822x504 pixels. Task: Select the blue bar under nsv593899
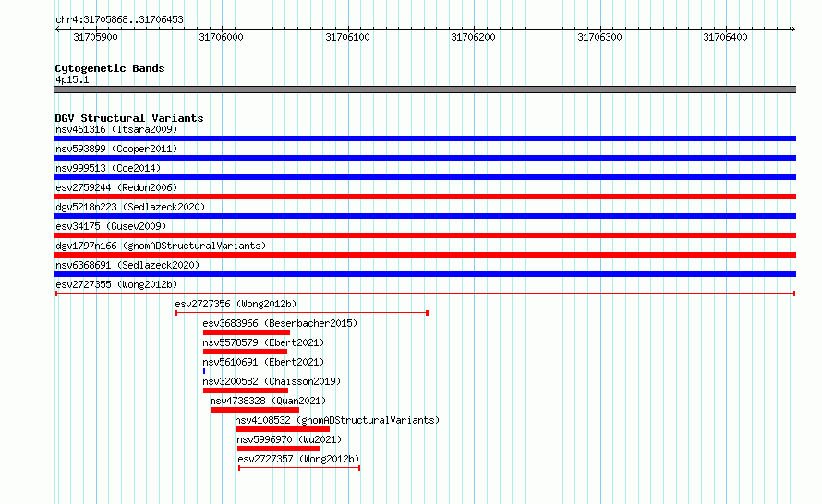(x=425, y=158)
